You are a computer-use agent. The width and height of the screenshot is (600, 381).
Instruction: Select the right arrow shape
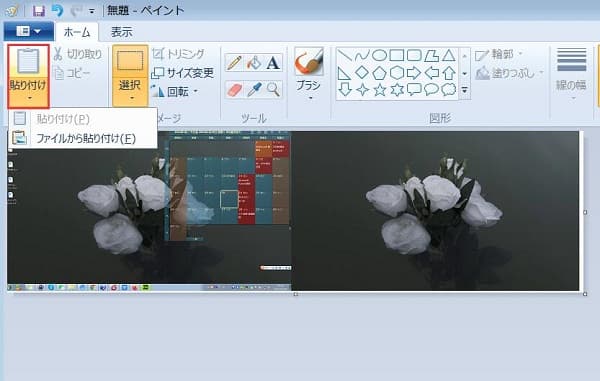pos(414,73)
